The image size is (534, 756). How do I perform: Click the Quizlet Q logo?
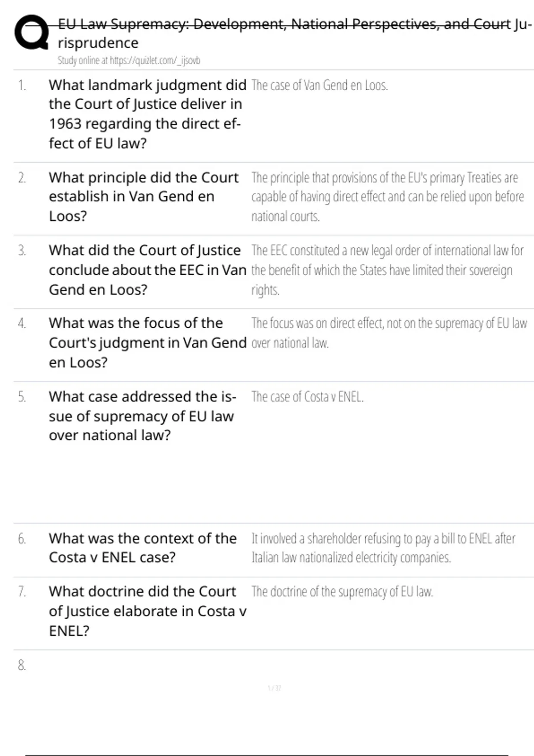[31, 32]
